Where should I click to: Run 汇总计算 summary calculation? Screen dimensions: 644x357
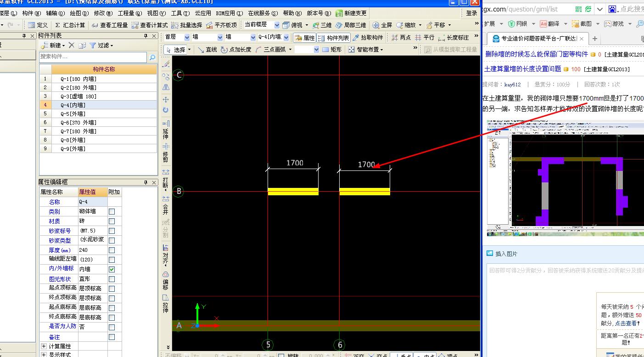point(70,25)
